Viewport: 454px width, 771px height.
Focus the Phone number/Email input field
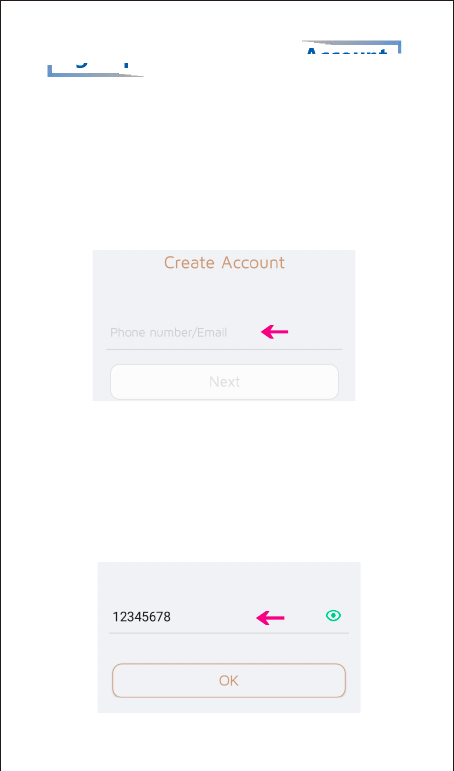coord(224,332)
